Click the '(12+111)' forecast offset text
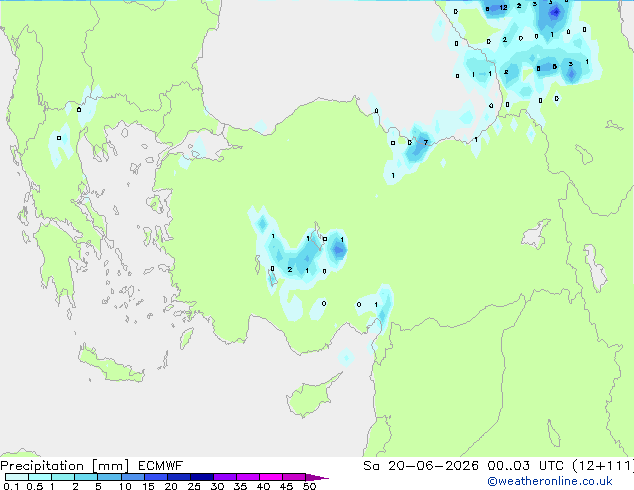The image size is (634, 490). 603,466
